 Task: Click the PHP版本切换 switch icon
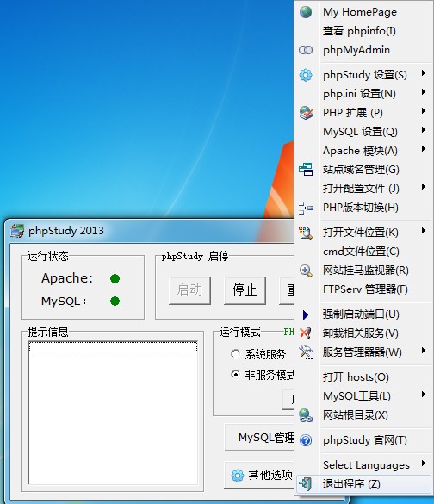tap(306, 208)
